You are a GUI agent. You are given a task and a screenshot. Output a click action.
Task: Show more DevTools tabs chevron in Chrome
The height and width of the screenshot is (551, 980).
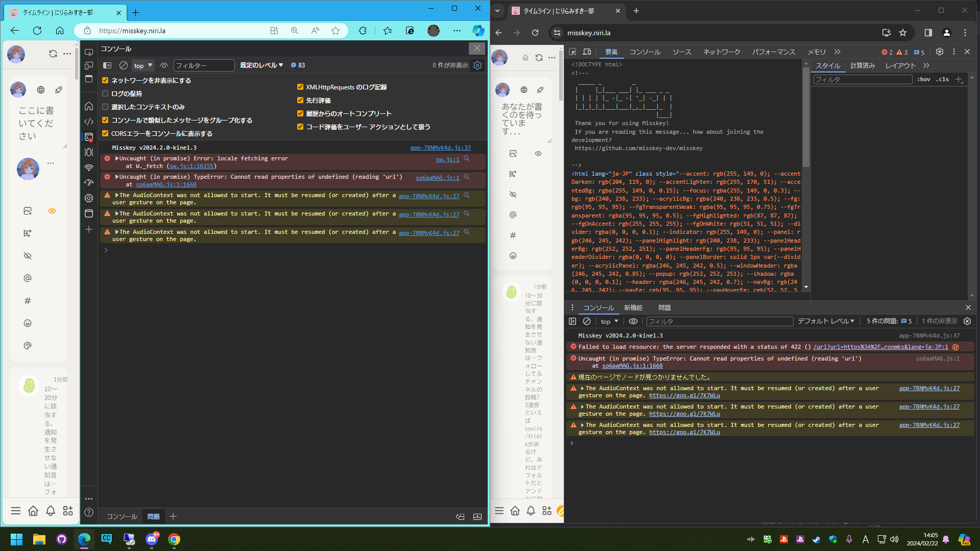[837, 52]
